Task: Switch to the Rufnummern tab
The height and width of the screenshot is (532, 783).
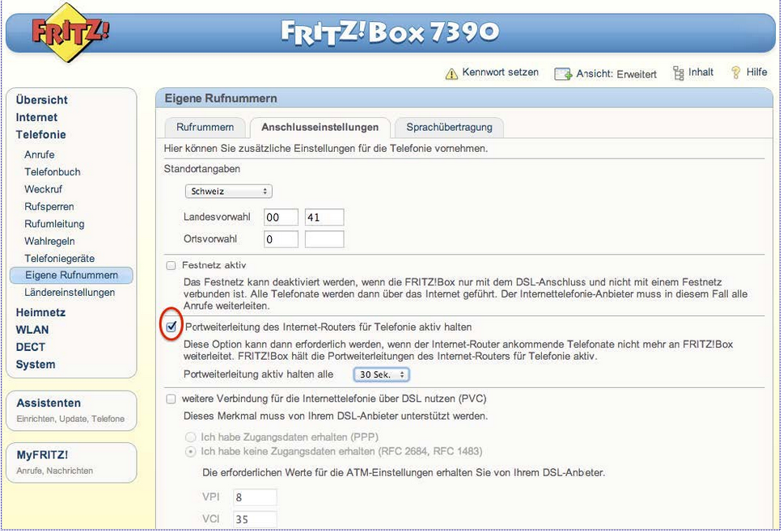Action: [205, 128]
